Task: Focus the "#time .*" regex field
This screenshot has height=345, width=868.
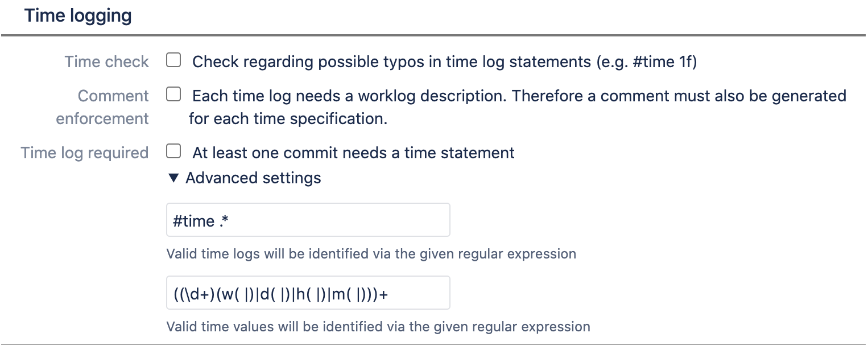Action: (308, 220)
